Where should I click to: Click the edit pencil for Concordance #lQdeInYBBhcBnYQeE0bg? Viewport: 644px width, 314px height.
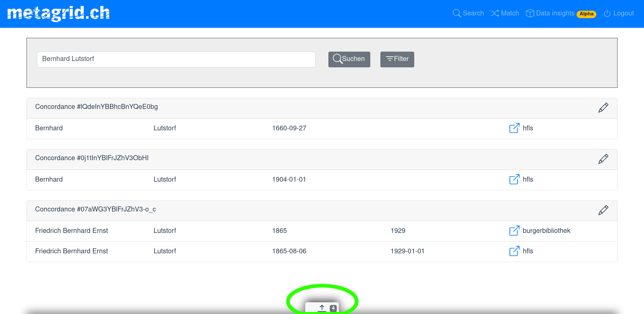coord(603,108)
